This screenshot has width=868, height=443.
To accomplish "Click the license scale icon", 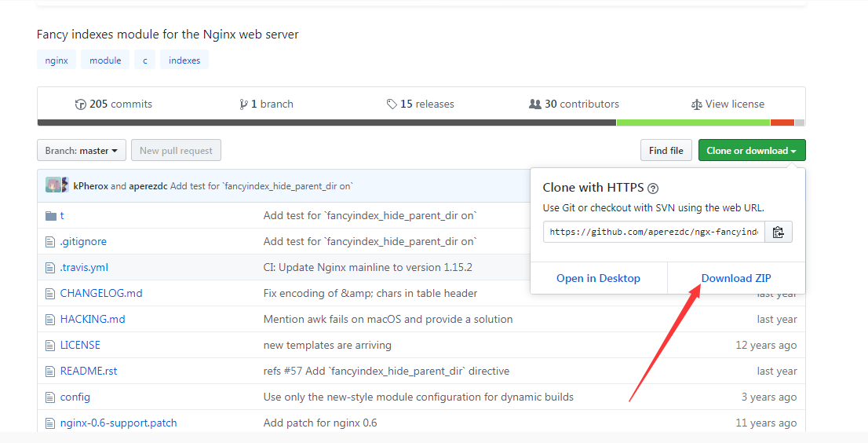I will (x=696, y=104).
